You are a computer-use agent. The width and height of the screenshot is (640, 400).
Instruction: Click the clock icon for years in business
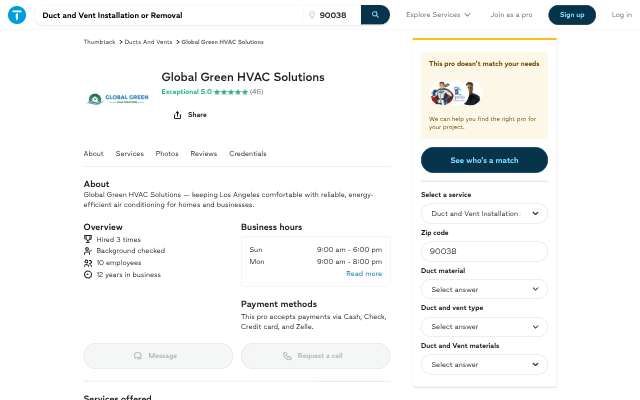click(x=88, y=275)
